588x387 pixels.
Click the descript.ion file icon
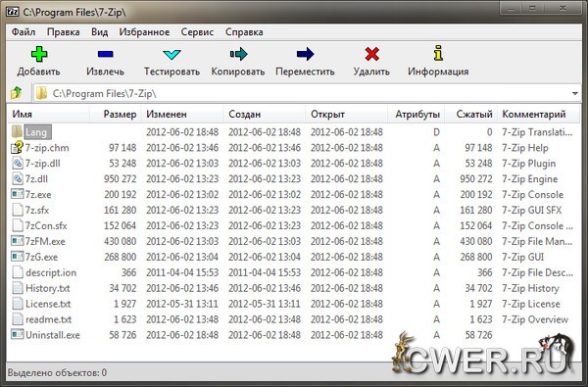pyautogui.click(x=18, y=272)
